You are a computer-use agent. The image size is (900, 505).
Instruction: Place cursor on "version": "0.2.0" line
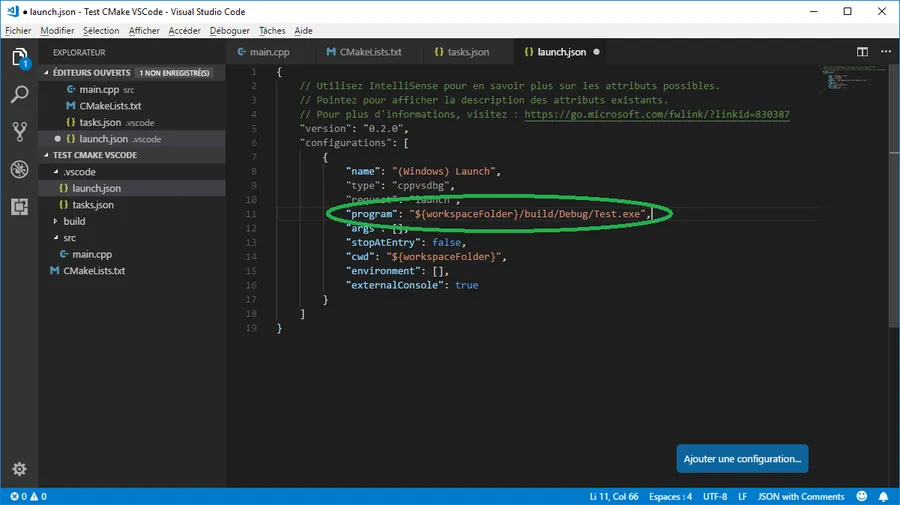click(354, 129)
